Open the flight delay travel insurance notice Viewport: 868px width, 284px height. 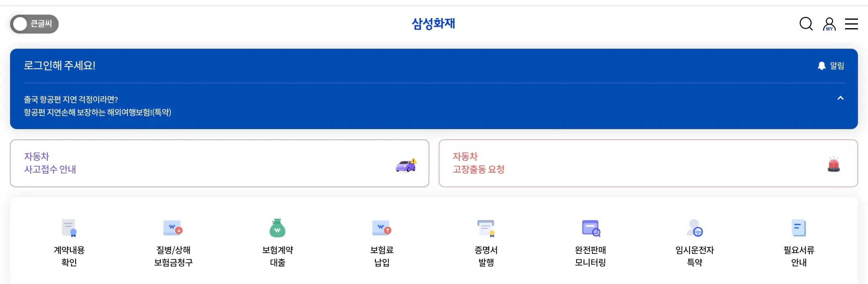97,106
